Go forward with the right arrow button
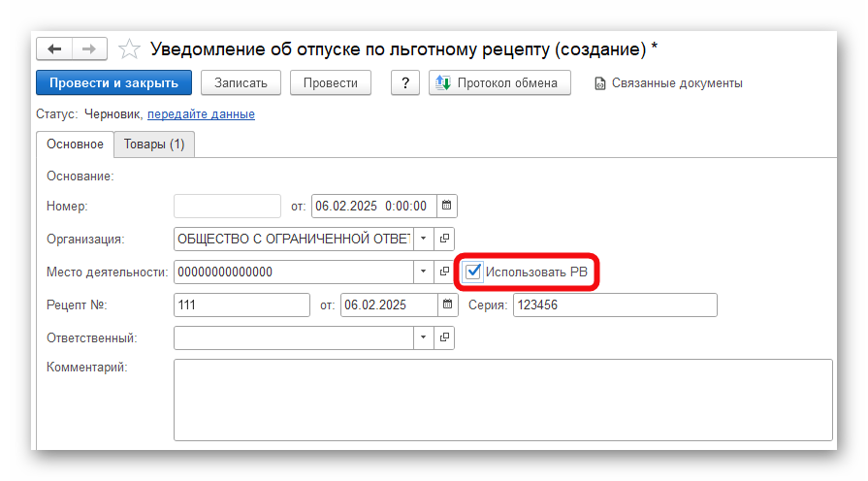 click(x=89, y=48)
